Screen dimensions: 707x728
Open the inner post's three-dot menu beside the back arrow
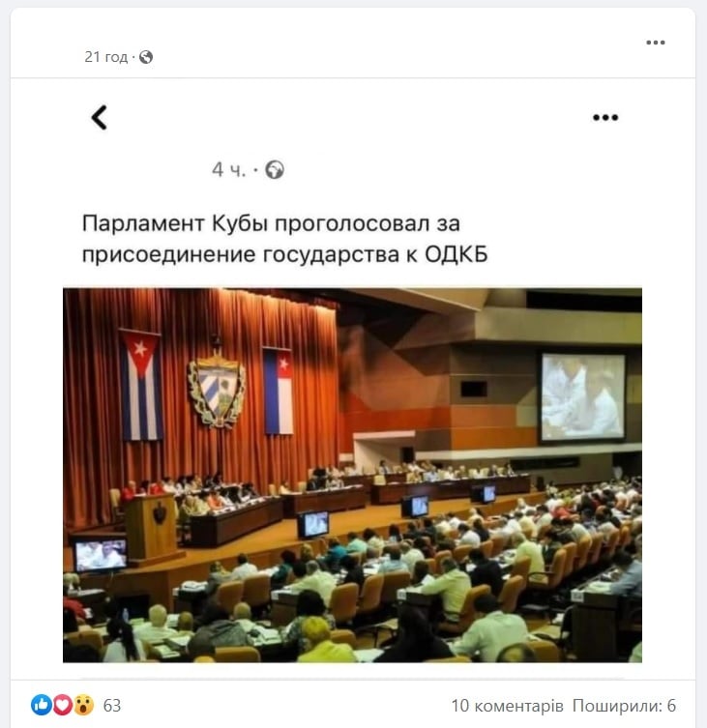click(x=605, y=117)
